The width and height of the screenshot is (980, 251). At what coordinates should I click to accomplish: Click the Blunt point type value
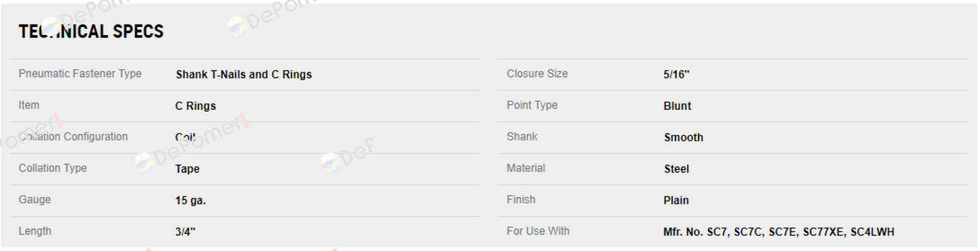point(677,106)
